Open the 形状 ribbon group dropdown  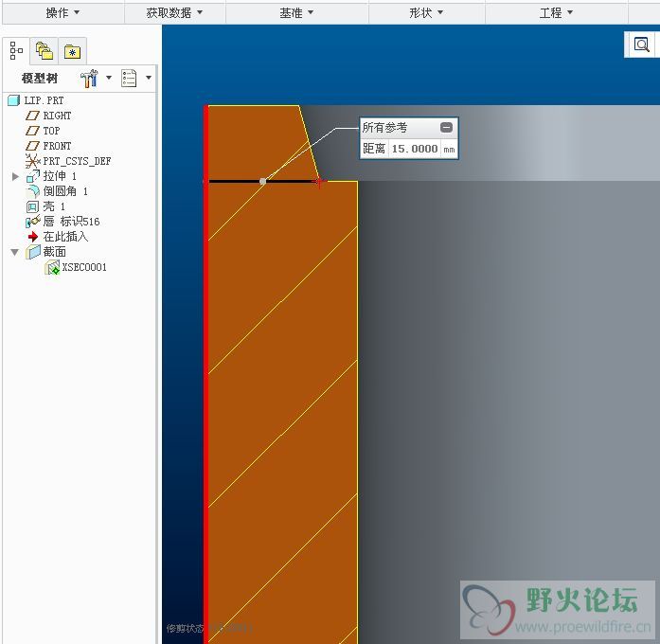coord(426,12)
